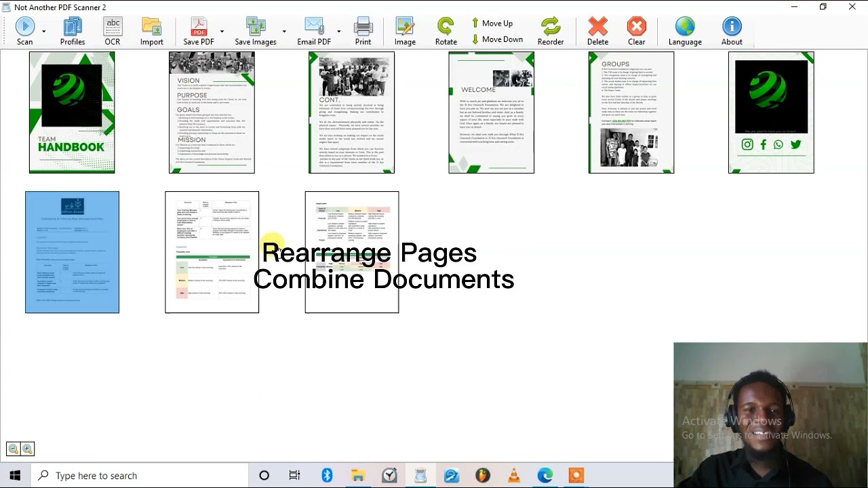Select the Welcome page thumbnail
868x488 pixels.
[491, 113]
